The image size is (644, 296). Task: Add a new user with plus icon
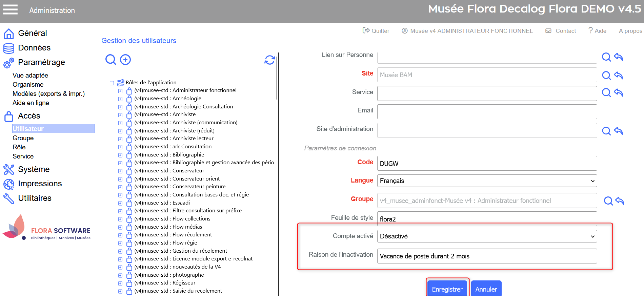pyautogui.click(x=125, y=60)
